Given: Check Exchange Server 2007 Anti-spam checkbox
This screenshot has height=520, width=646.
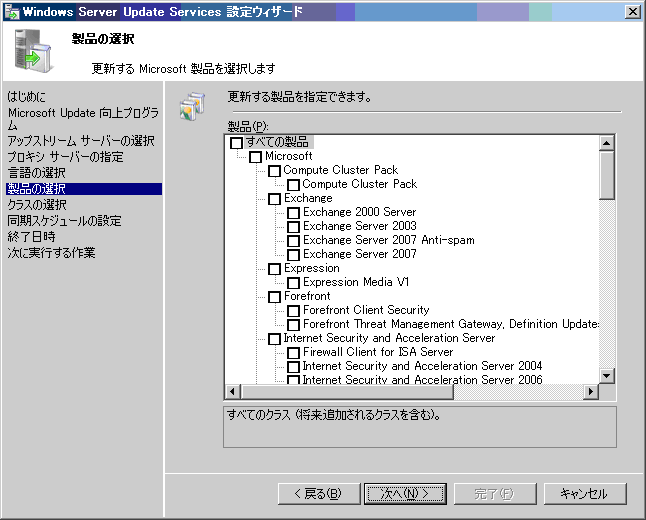Looking at the screenshot, I should click(x=293, y=241).
